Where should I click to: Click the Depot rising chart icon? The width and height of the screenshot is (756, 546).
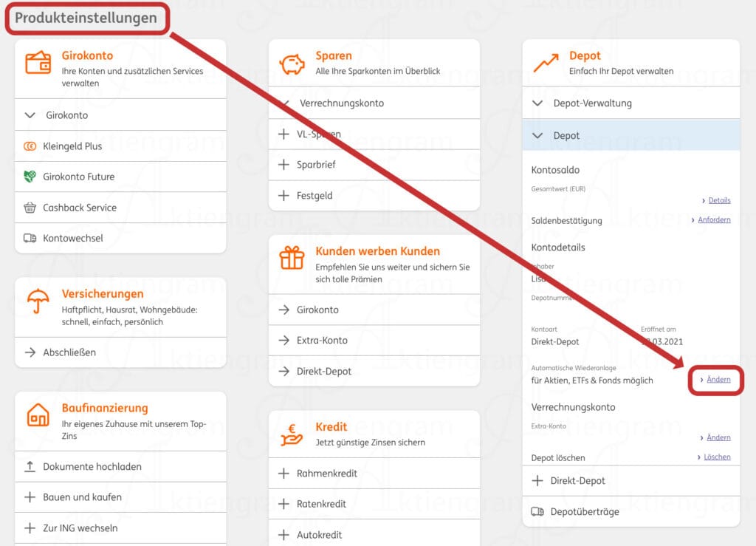pos(546,63)
